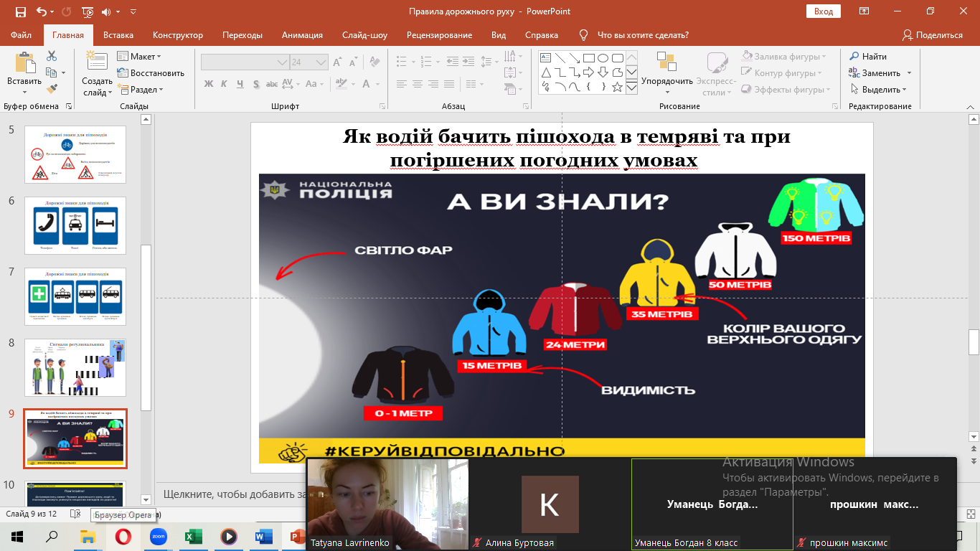Screen dimensions: 980x551
Task: Select the text box shape in the shapes gallery
Action: tap(545, 58)
